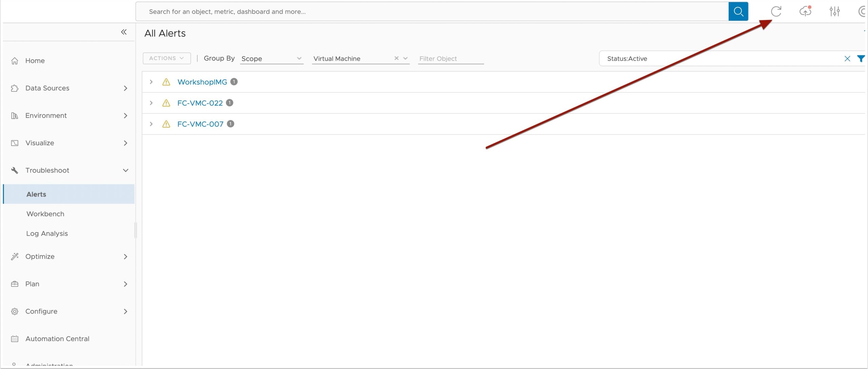Viewport: 868px width, 369px height.
Task: Open Log Analysis under Troubleshoot
Action: (x=47, y=234)
